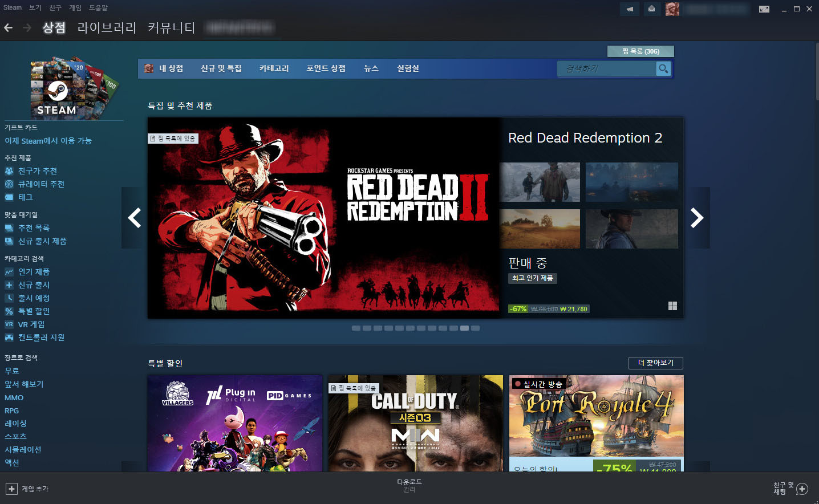Image resolution: width=819 pixels, height=504 pixels.
Task: Click the 무료 genre link
Action: [x=12, y=371]
